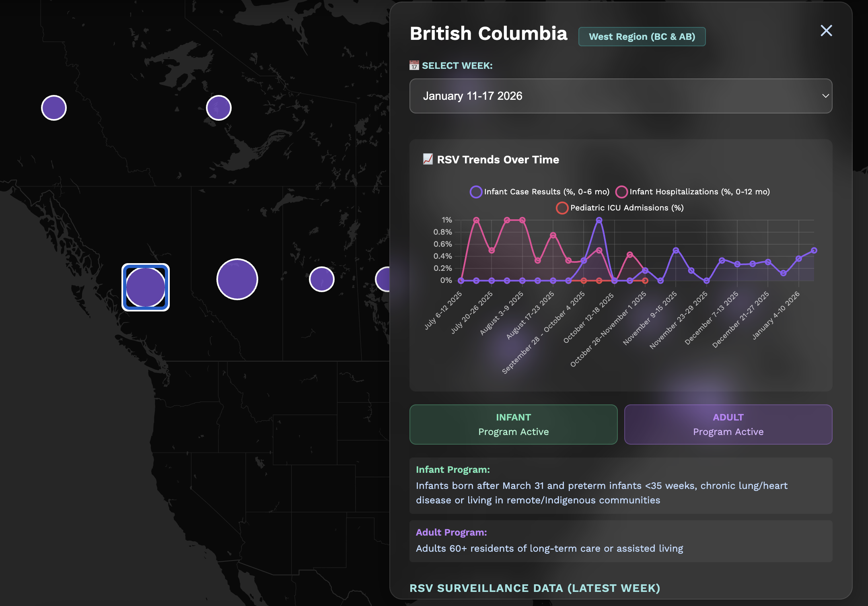Screen dimensions: 868x606
Task: Toggle Infant Hospitalizations legend series
Action: coord(693,192)
